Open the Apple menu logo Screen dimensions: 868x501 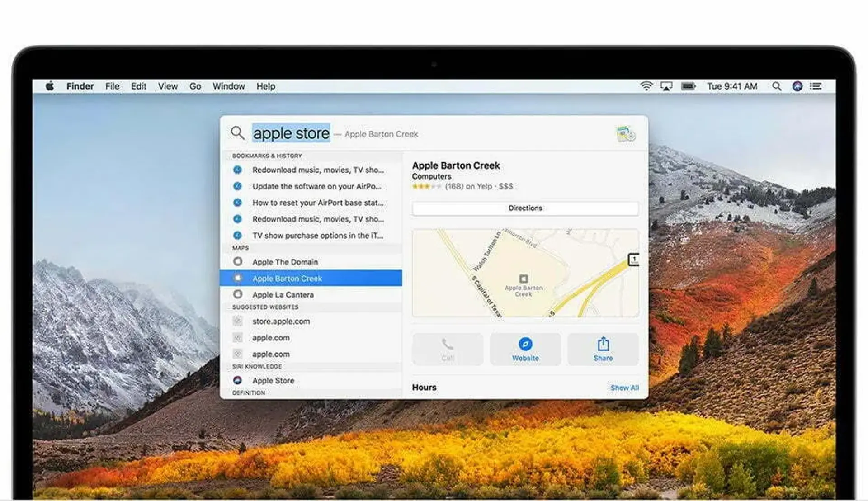(x=50, y=86)
